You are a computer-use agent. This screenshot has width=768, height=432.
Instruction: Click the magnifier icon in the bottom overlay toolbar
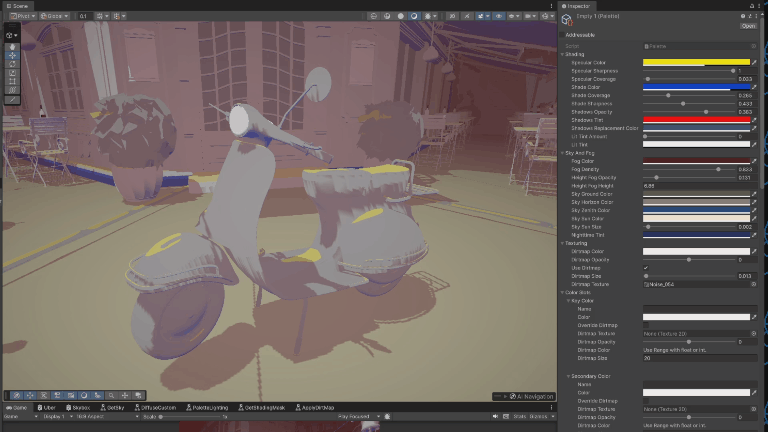[111, 395]
